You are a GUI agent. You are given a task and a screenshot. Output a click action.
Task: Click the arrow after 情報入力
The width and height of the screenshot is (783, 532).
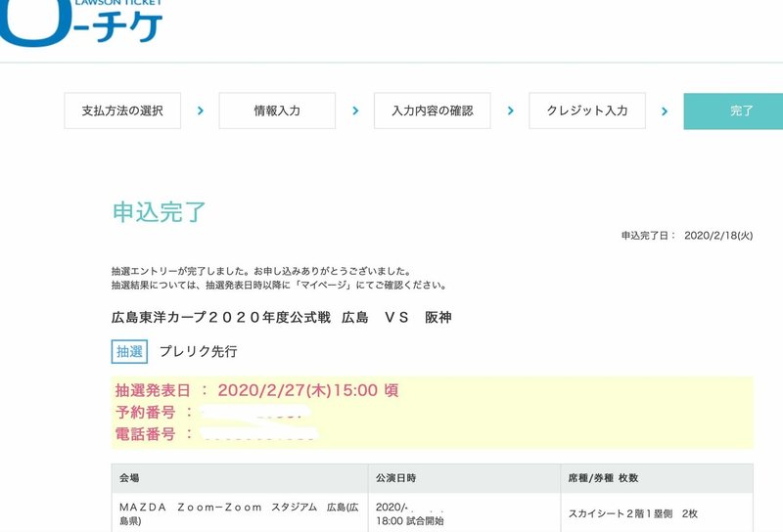pos(355,111)
